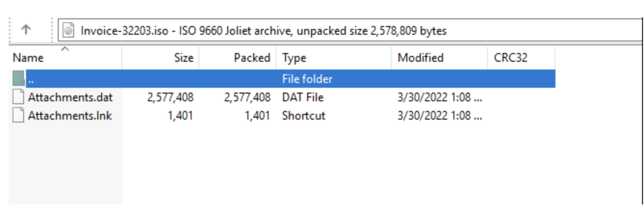Click the CRC32 column header
Viewport: 644px width, 219px height.
[521, 58]
